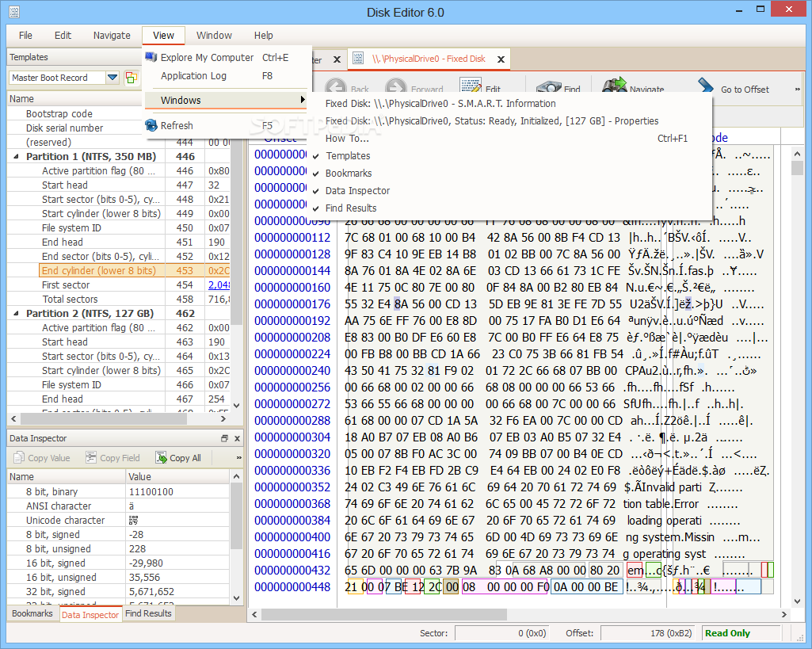Select ANSI character row in inspector
Viewport: 812px width, 649px height.
click(119, 506)
